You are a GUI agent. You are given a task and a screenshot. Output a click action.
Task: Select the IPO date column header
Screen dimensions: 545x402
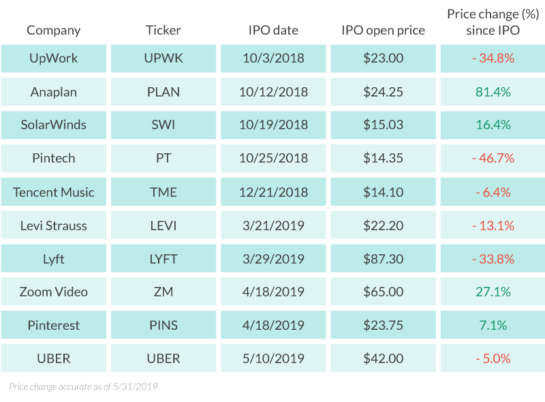tap(273, 30)
